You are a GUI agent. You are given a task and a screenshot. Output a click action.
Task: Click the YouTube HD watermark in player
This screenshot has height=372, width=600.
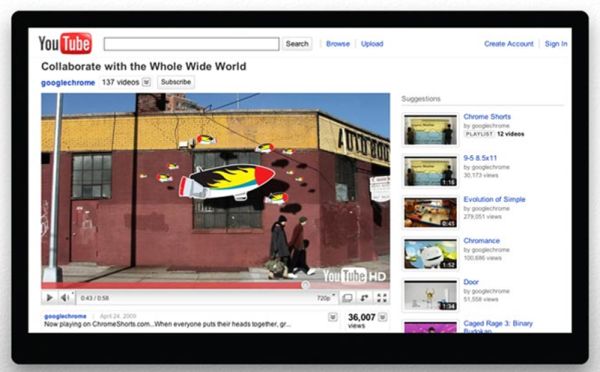(354, 276)
